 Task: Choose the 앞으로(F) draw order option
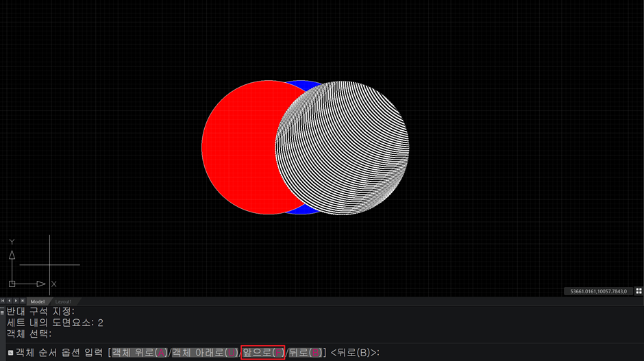[263, 352]
